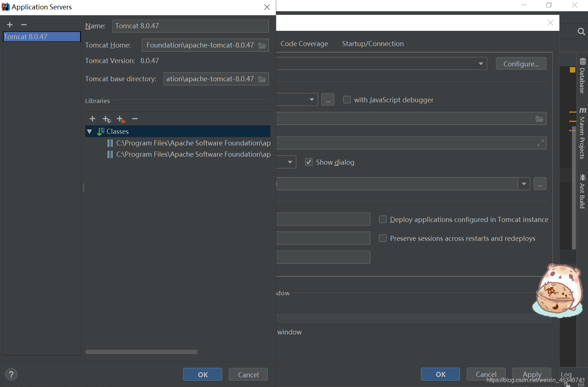Click first jar path under Classes

tap(193, 143)
